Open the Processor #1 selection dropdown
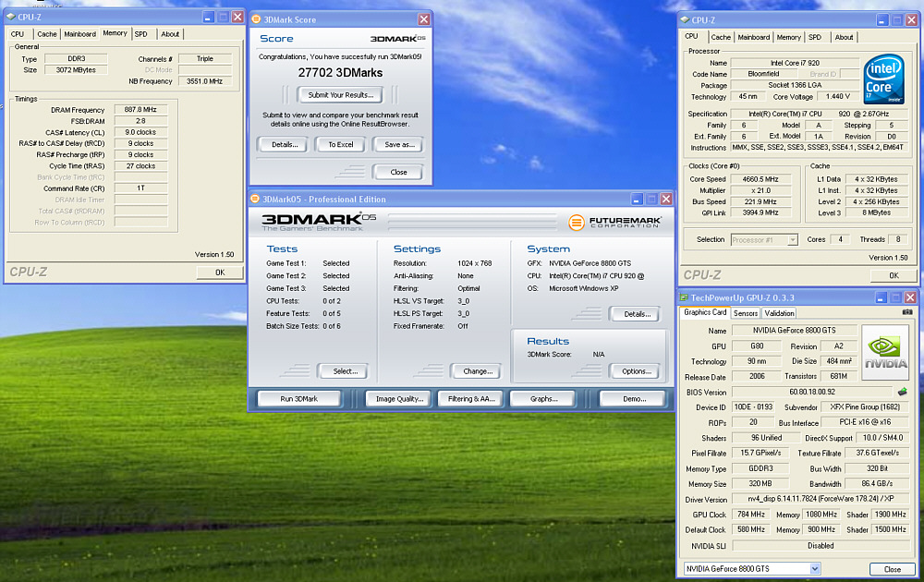 (x=793, y=240)
